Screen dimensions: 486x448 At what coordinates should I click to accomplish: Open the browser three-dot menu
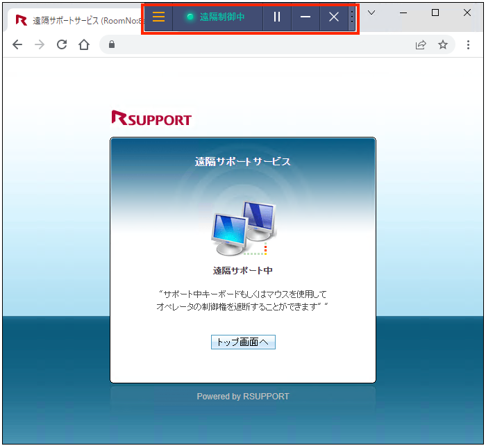pyautogui.click(x=468, y=44)
